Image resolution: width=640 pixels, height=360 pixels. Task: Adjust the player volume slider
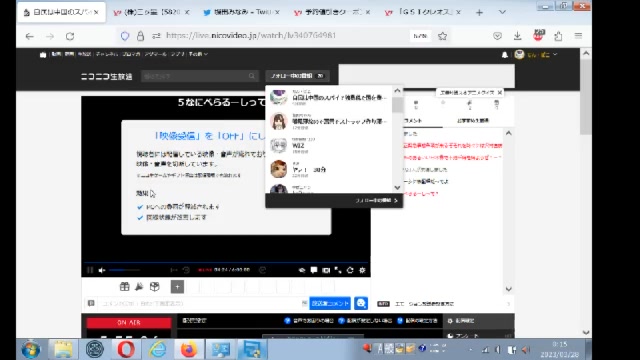coord(124,270)
